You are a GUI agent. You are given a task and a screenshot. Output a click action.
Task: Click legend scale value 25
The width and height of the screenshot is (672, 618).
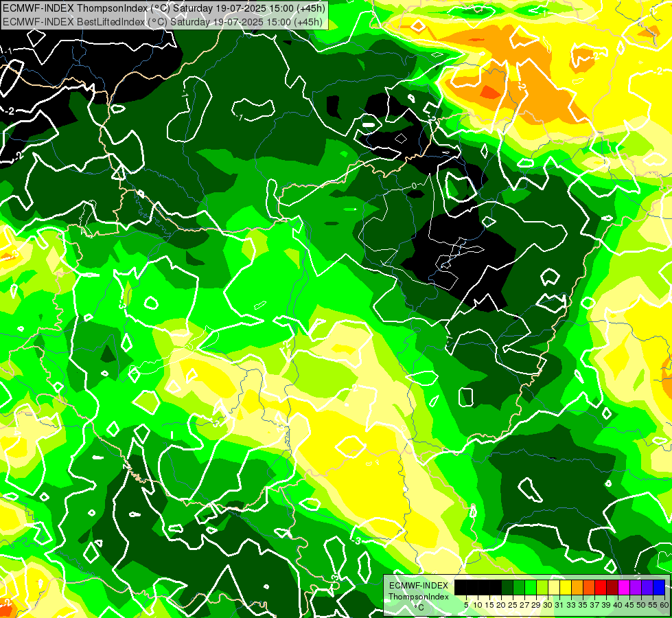[x=513, y=605]
